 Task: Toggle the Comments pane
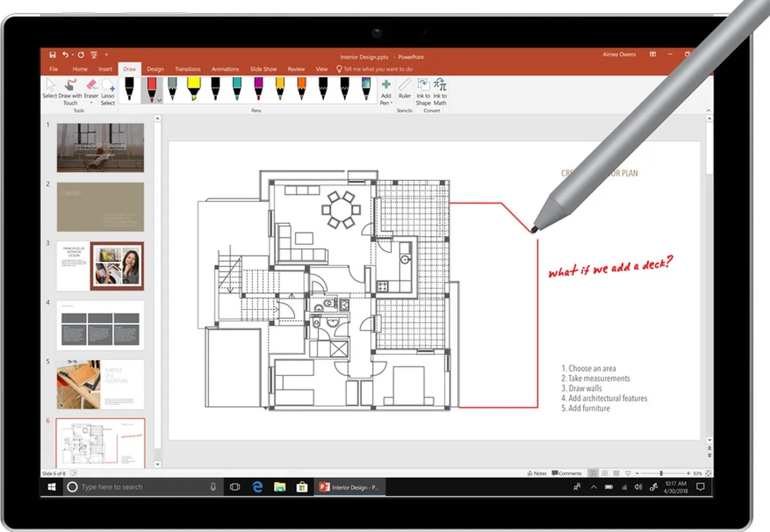click(x=568, y=473)
